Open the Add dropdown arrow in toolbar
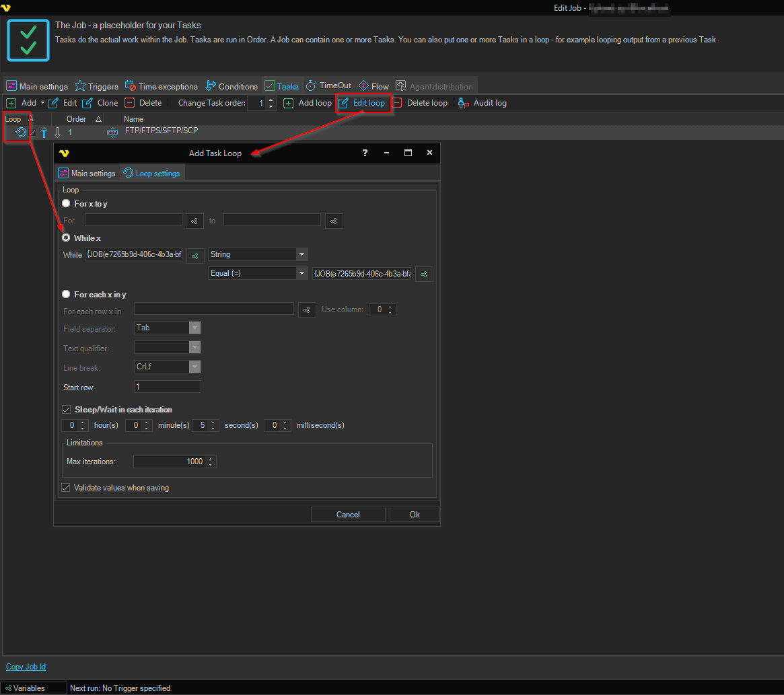The width and height of the screenshot is (784, 695). pyautogui.click(x=42, y=103)
